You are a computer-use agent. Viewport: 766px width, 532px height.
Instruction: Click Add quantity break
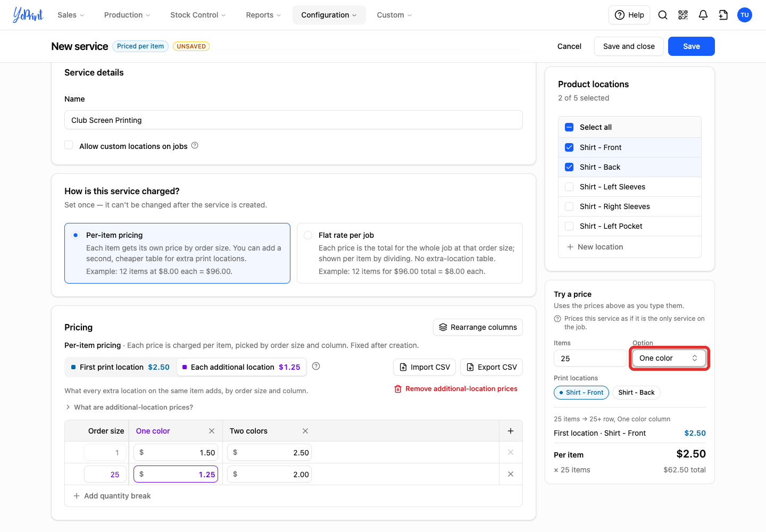pyautogui.click(x=112, y=496)
